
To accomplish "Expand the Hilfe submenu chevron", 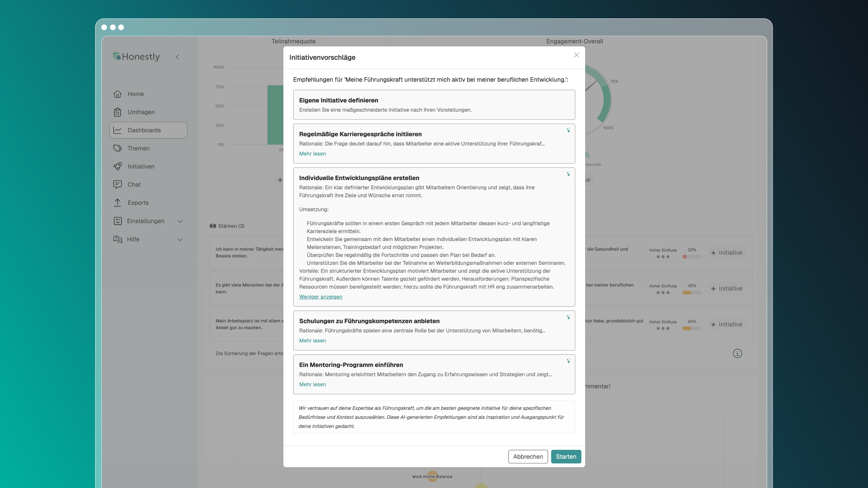I will point(180,239).
